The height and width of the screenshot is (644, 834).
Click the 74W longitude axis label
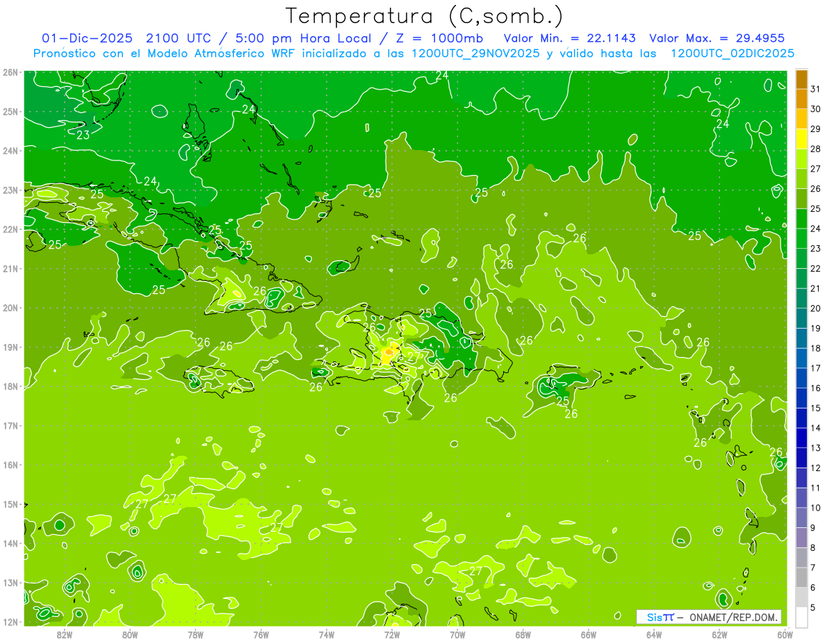[327, 634]
